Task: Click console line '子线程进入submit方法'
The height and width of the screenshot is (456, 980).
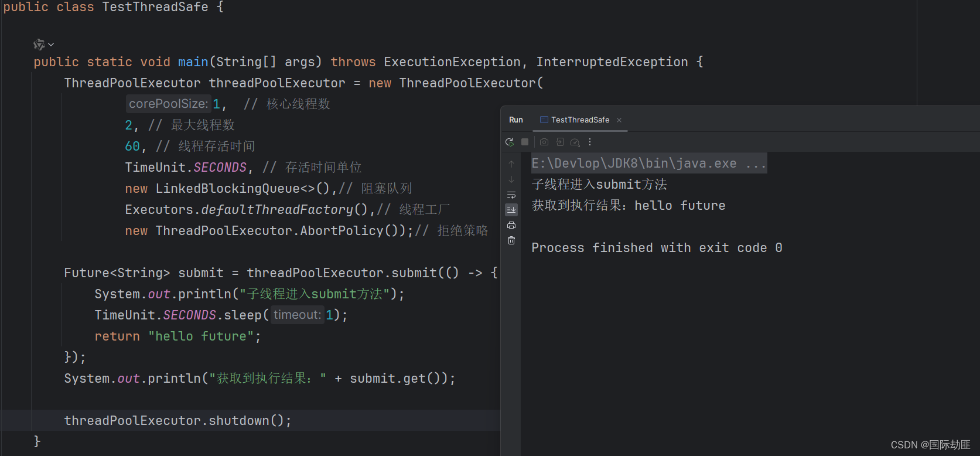Action: [x=599, y=185]
